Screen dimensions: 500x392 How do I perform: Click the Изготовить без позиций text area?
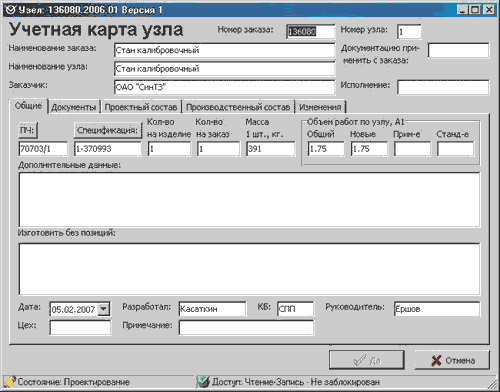[249, 269]
